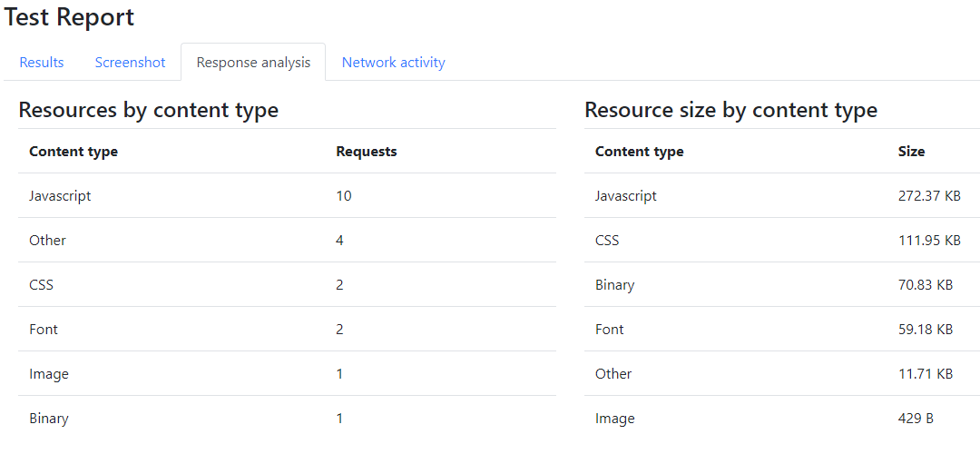Open the Network activity tab
Image resolution: width=980 pixels, height=464 pixels.
(393, 63)
